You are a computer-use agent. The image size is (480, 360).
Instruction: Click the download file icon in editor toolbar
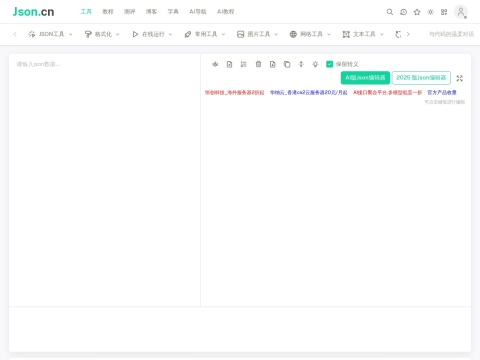click(273, 64)
